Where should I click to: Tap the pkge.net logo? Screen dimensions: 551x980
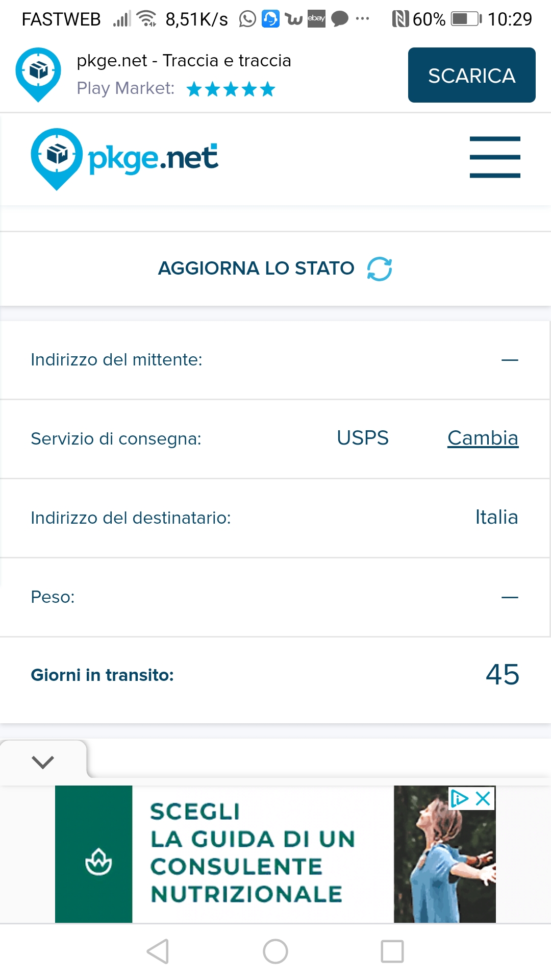pyautogui.click(x=125, y=158)
